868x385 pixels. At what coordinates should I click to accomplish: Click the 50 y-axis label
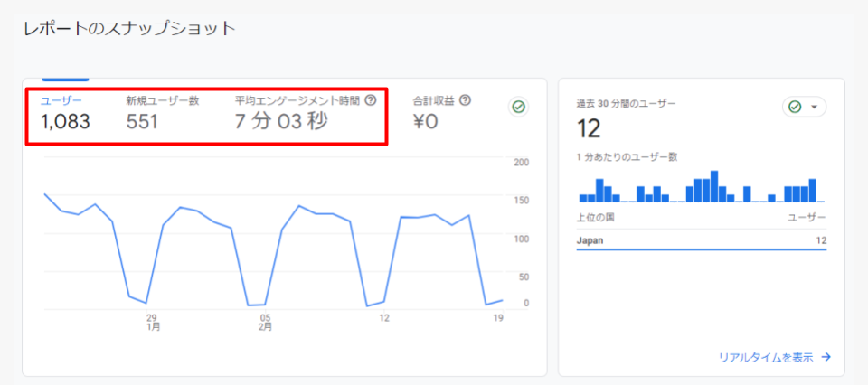coord(523,277)
